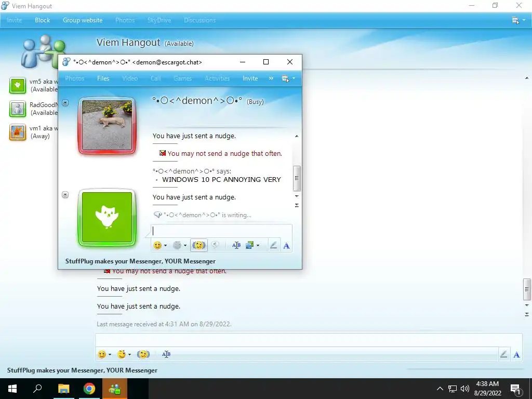Viewport: 532px width, 399px height.
Task: Click StuffPlug banner in Viem Hangout window
Action: 82,370
